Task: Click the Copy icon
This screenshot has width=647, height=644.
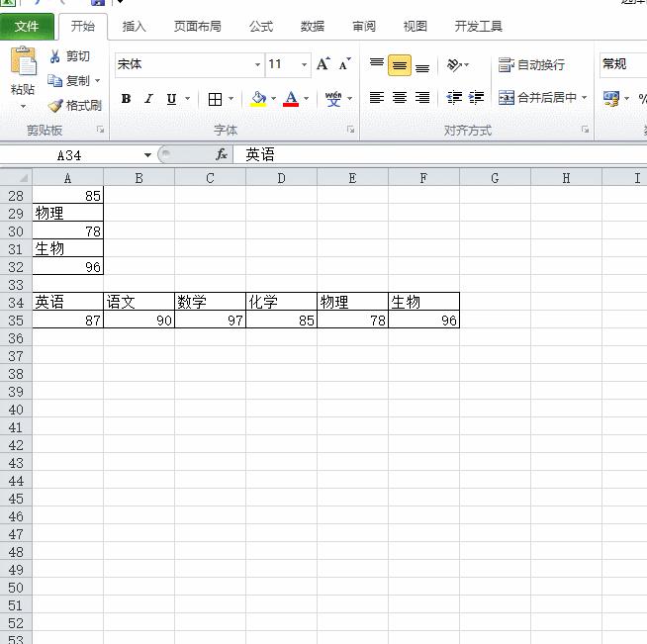Action: 54,80
